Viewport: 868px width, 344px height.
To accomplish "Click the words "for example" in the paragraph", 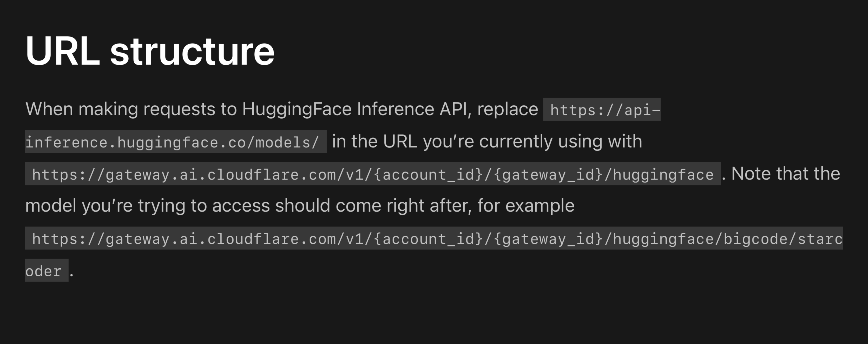I will (x=526, y=206).
